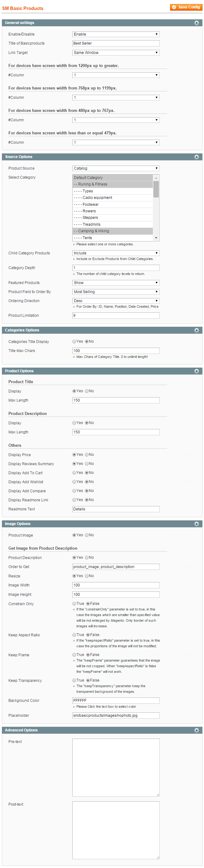Set Display Reviews Summary to No
204x868 pixels.
(87, 464)
